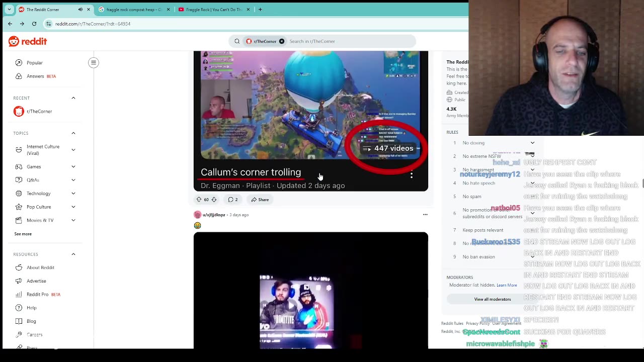Click View all moderators button
Viewport: 644px width, 362px height.
[492, 299]
